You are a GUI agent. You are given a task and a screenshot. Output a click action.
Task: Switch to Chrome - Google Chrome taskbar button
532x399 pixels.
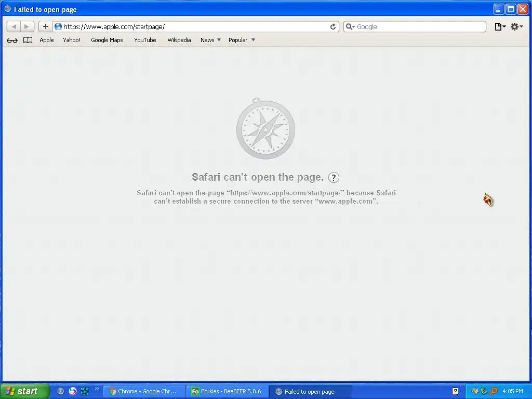click(144, 392)
